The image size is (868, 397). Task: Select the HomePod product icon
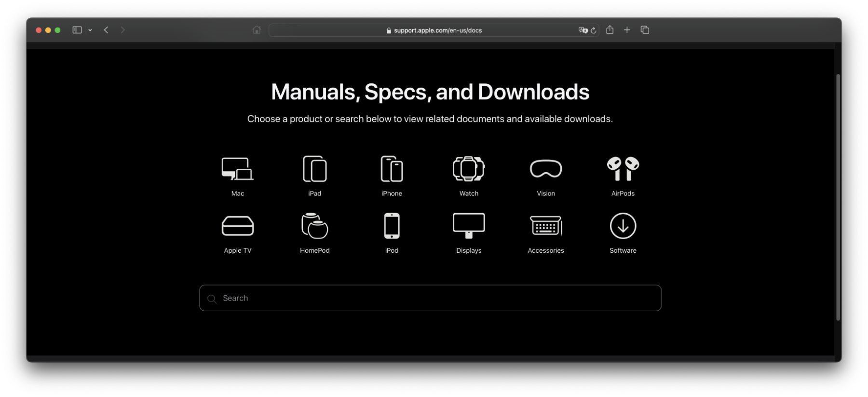pos(314,226)
